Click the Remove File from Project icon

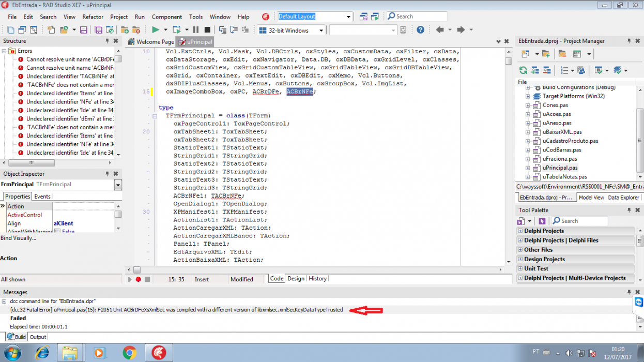tap(136, 30)
